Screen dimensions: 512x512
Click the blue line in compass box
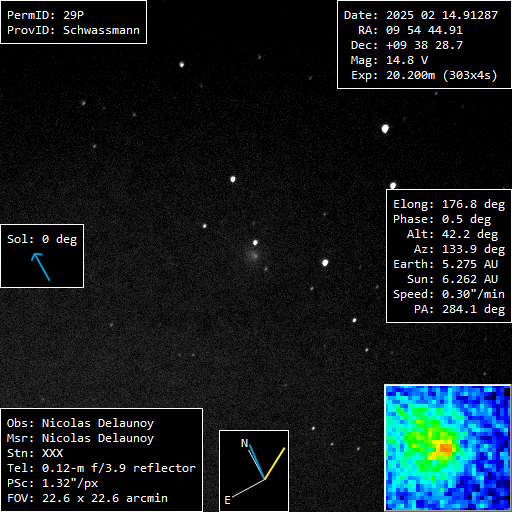pos(257,462)
